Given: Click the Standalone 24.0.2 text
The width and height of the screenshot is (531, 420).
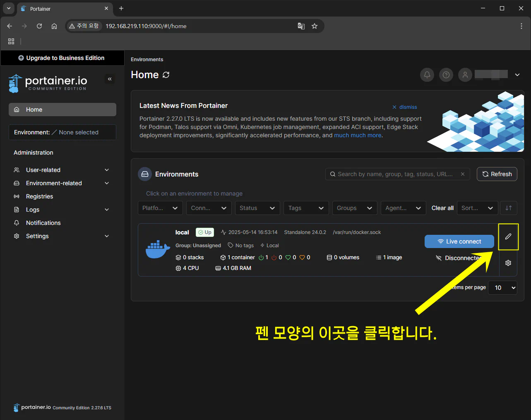Looking at the screenshot, I should pos(305,232).
